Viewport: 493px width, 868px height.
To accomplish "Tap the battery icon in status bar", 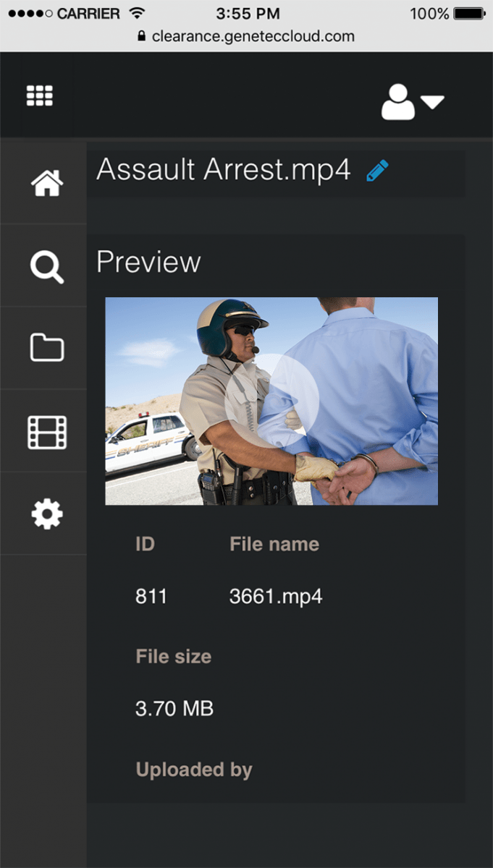I will click(470, 13).
